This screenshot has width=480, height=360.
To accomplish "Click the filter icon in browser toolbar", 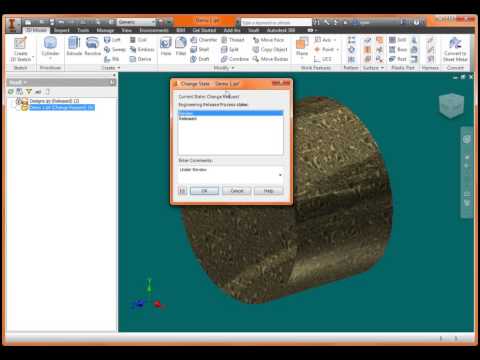I will point(29,91).
